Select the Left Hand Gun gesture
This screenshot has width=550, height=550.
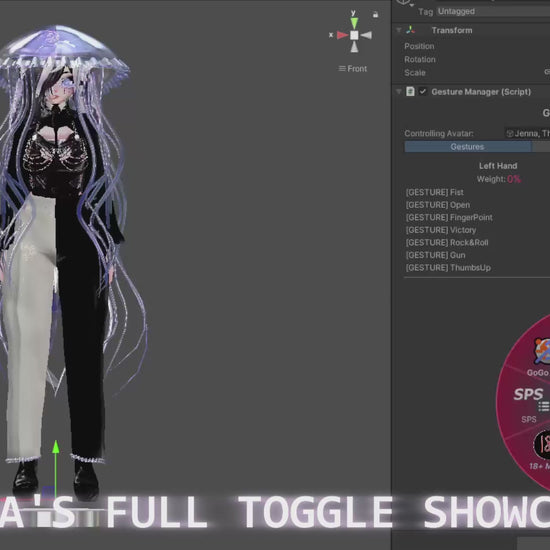[435, 255]
